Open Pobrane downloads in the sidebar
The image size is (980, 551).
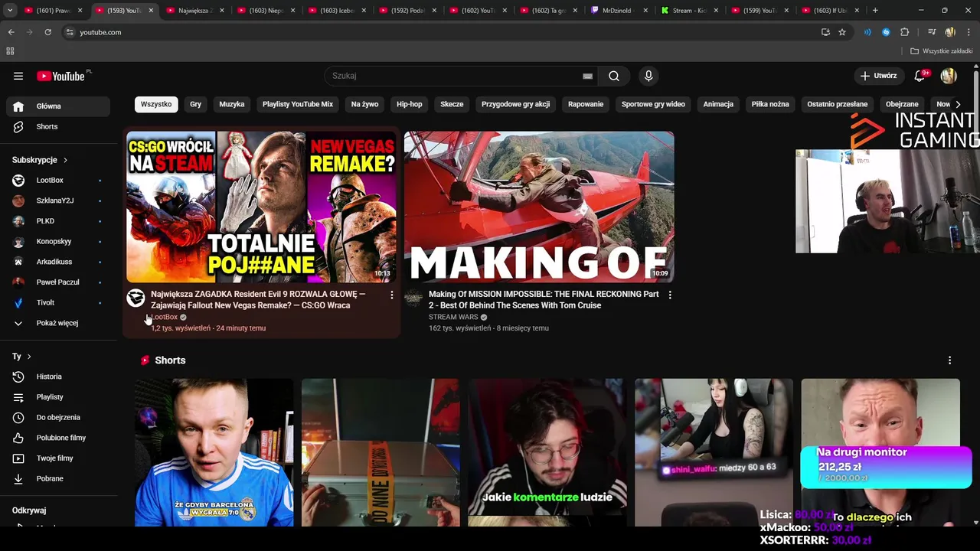pyautogui.click(x=58, y=478)
